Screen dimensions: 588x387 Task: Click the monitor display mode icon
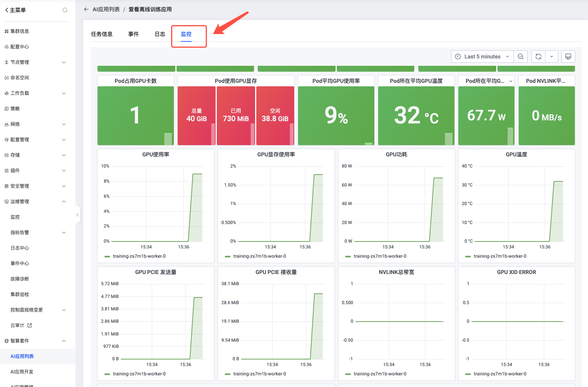(568, 57)
